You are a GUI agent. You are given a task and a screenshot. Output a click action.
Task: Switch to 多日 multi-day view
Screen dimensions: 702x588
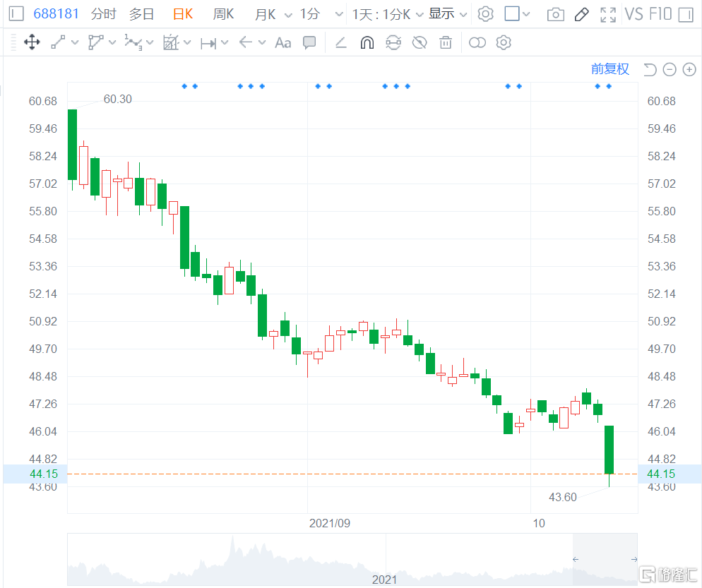pyautogui.click(x=141, y=14)
